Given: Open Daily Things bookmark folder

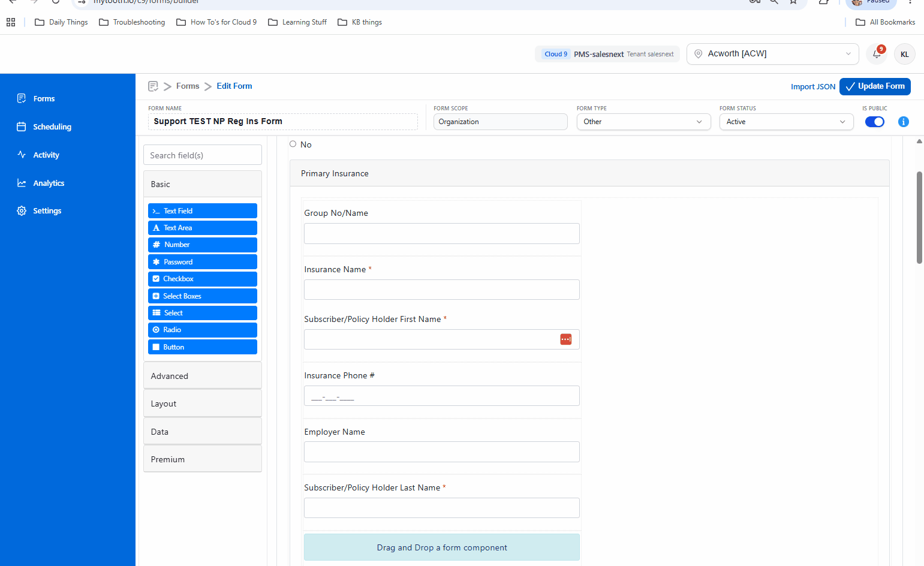Looking at the screenshot, I should pyautogui.click(x=61, y=22).
